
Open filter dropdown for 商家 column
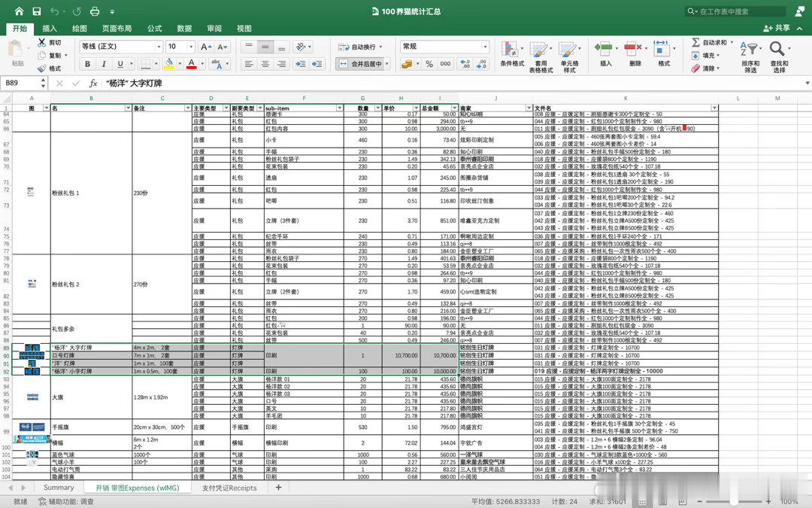[x=529, y=108]
